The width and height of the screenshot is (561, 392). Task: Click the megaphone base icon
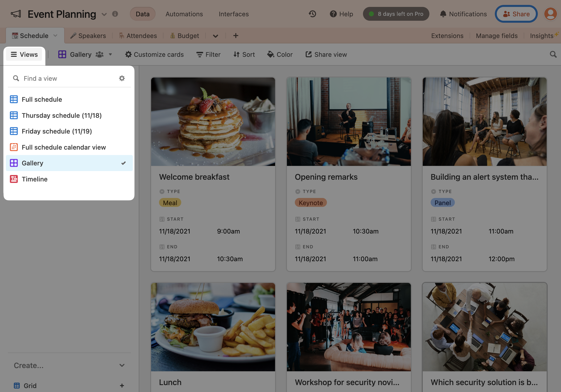(16, 14)
